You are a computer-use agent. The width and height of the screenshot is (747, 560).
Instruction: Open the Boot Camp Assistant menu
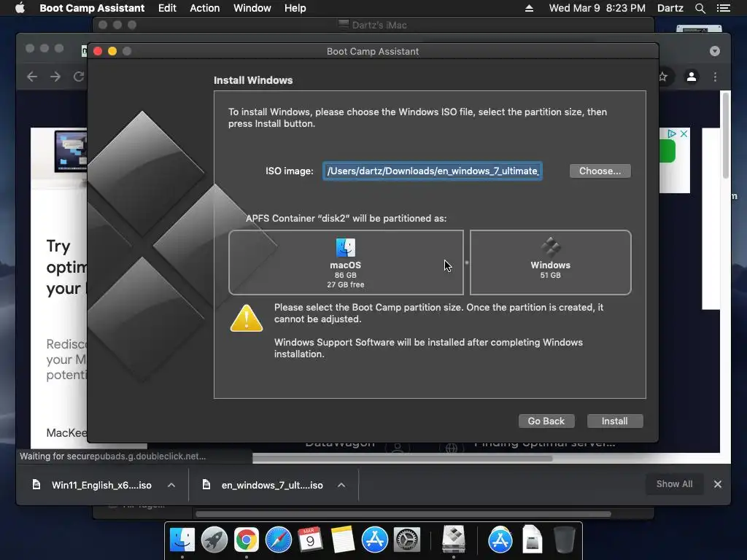point(92,8)
